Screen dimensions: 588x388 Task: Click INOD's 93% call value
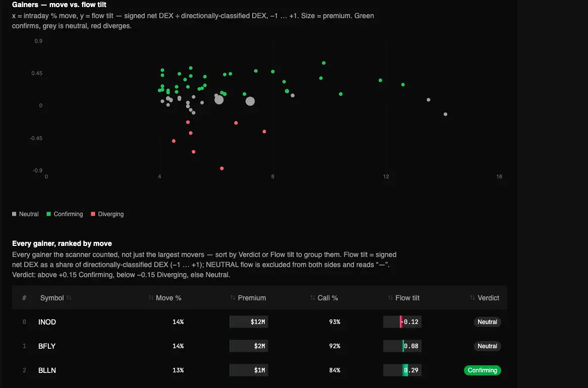point(334,322)
